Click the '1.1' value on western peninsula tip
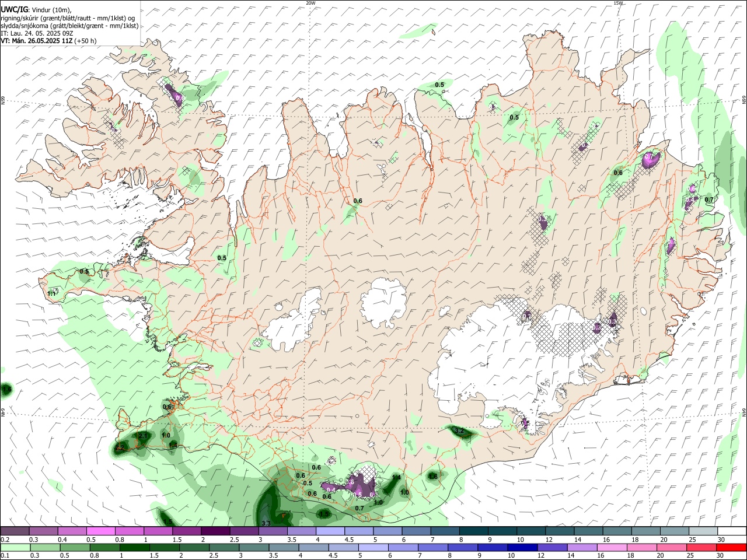 pyautogui.click(x=52, y=293)
